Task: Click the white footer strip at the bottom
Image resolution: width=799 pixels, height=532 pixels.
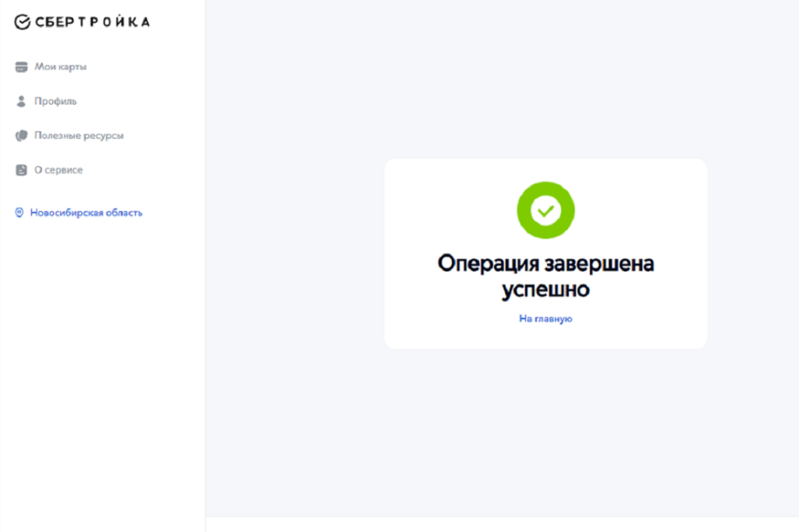Action: click(x=499, y=525)
